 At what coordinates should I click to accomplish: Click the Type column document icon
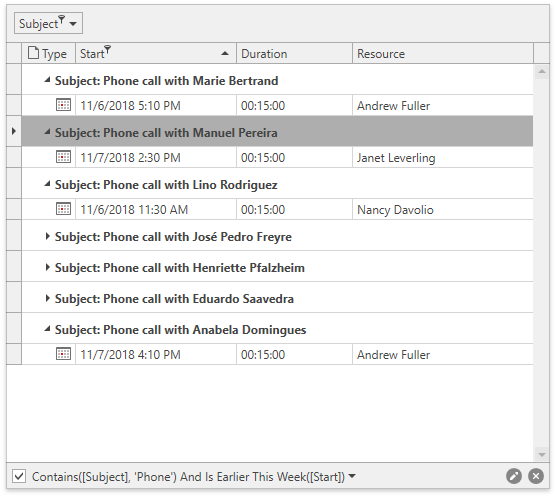[33, 53]
